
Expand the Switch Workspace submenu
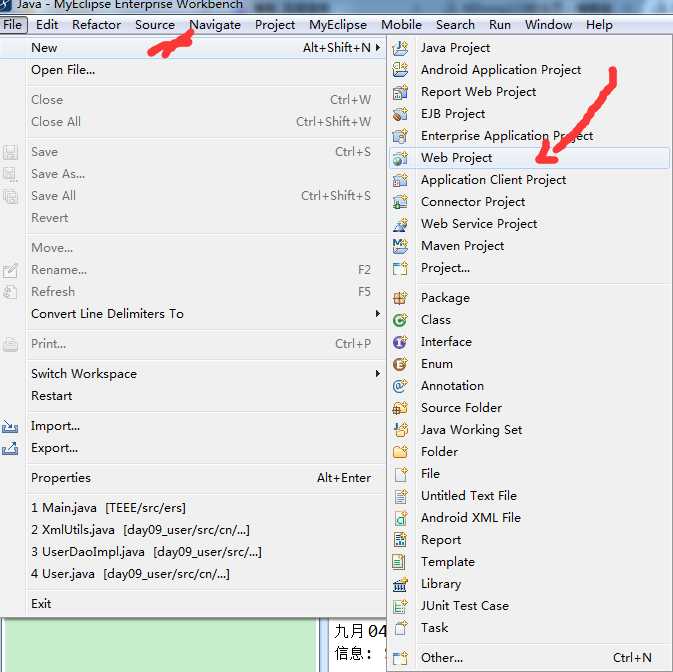[x=378, y=374]
